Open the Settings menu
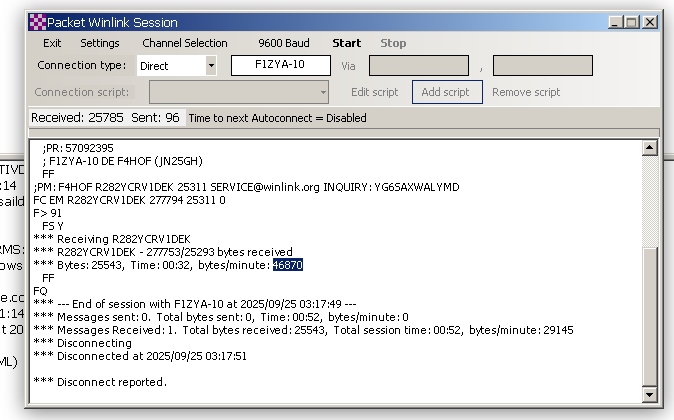The image size is (674, 420). click(100, 43)
